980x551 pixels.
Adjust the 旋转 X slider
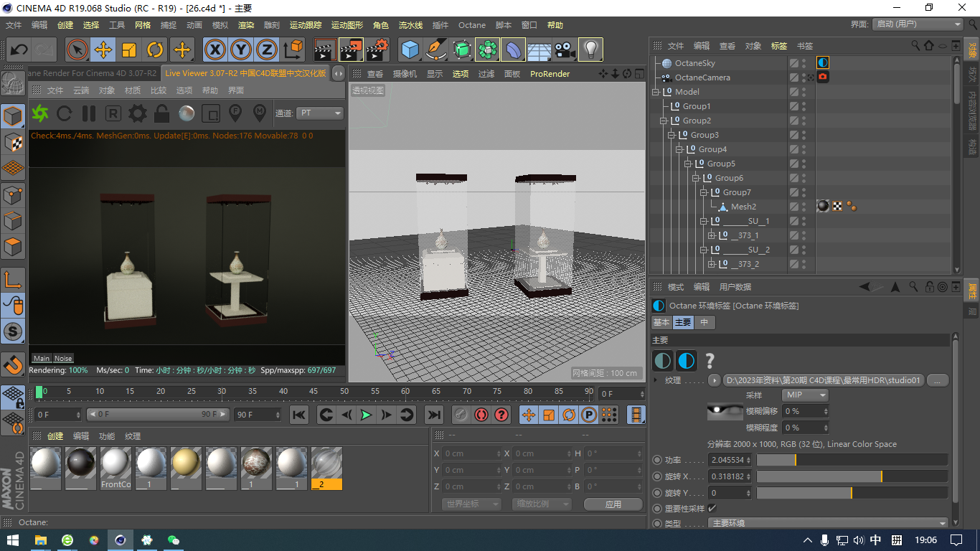coord(852,476)
